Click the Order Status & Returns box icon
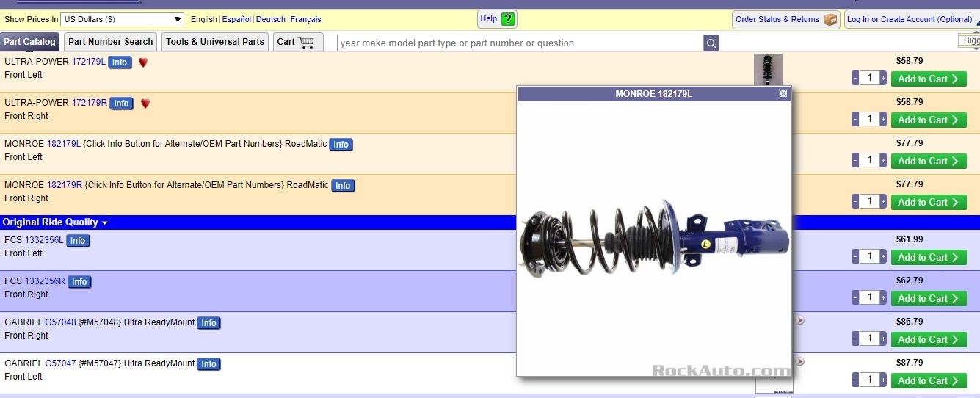Screen dimensions: 980x398 point(830,19)
